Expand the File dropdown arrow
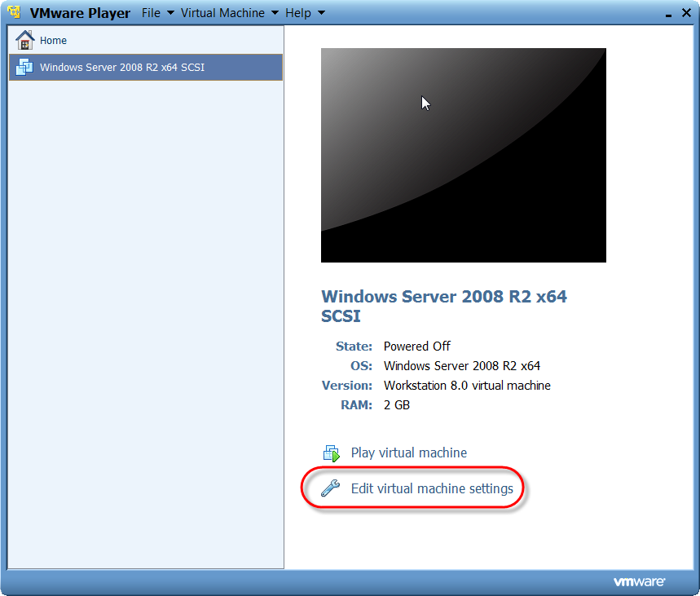Viewport: 700px width, 596px height. pyautogui.click(x=170, y=13)
